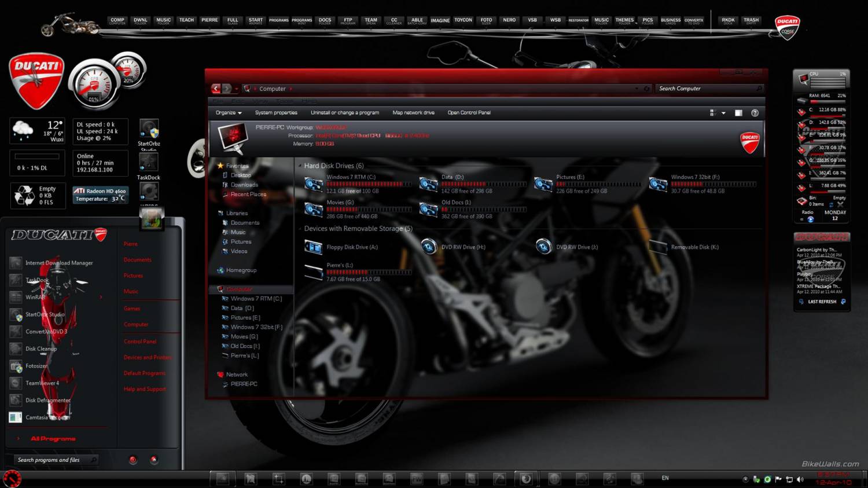The width and height of the screenshot is (868, 488).
Task: Open the DWNL folder dock shortcut
Action: (x=141, y=20)
